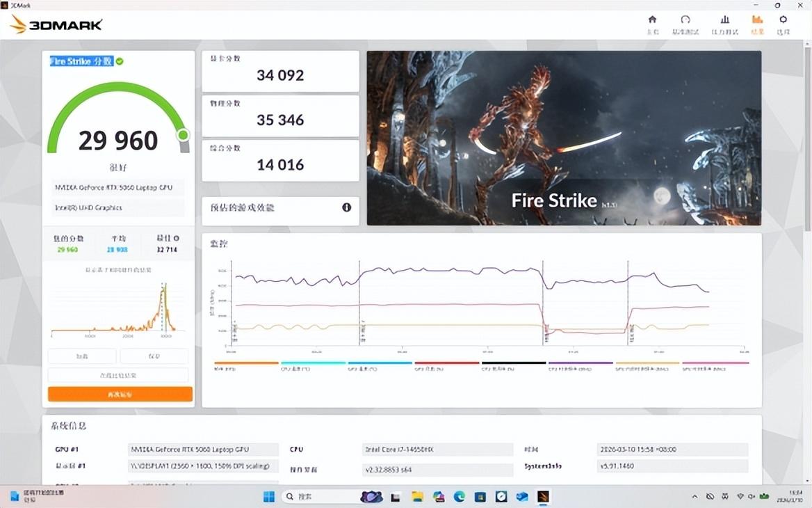Toggle the cyan CPU temperature legend swatch
The image size is (812, 508).
(313, 363)
